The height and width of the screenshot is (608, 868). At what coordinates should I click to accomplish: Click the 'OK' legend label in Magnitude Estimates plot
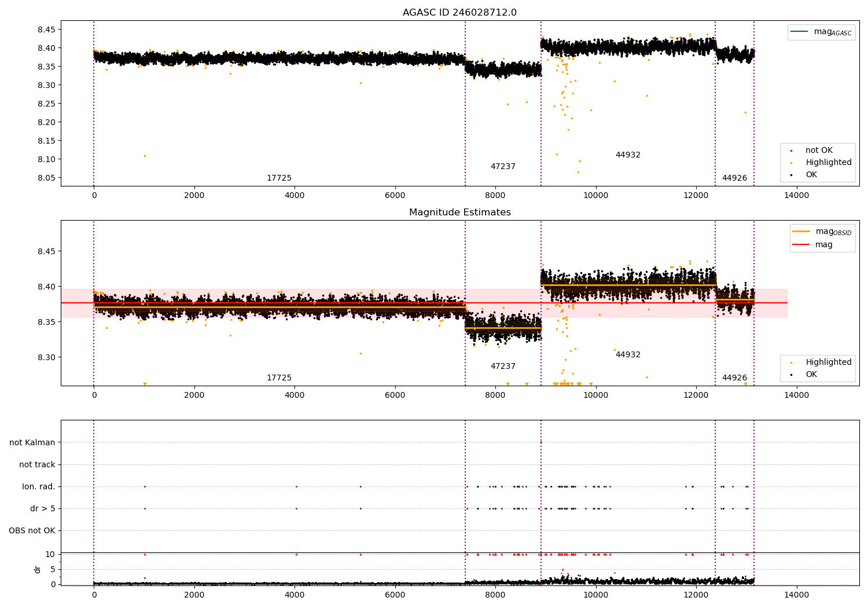click(x=811, y=375)
